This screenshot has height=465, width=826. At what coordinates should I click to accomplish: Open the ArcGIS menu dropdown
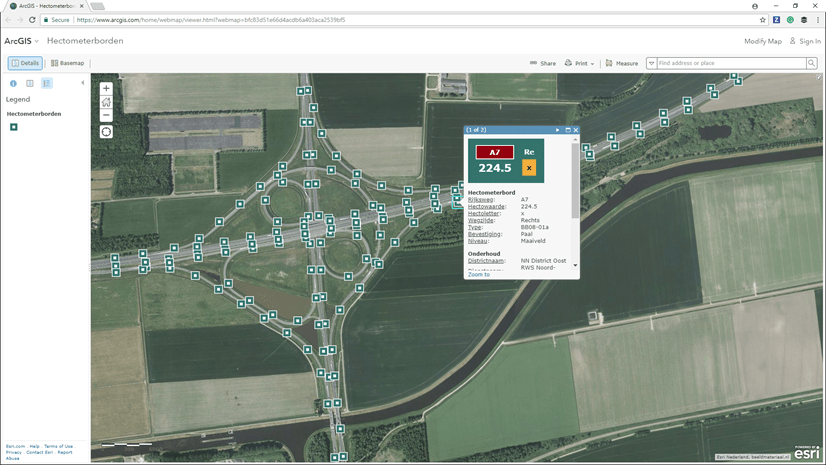[x=22, y=41]
